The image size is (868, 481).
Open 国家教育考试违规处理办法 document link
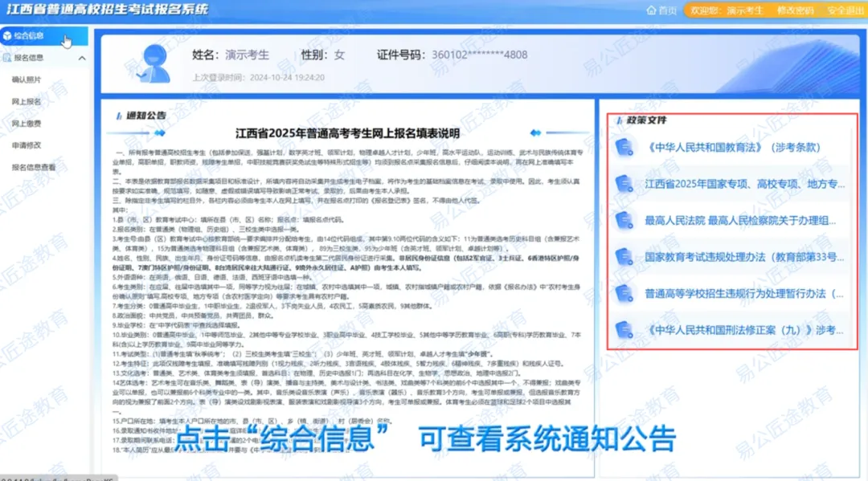click(x=744, y=257)
